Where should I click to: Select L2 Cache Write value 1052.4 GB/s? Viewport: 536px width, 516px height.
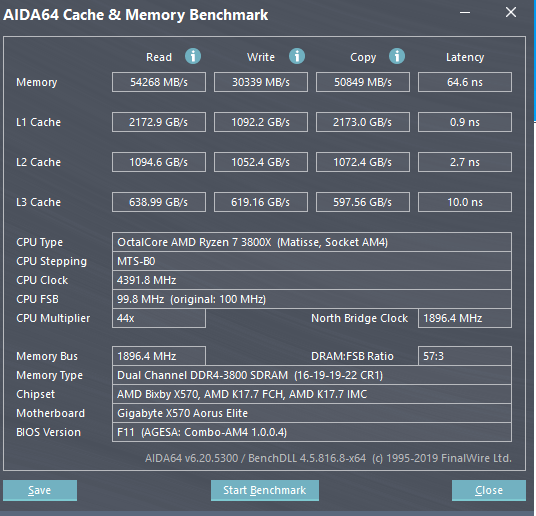click(261, 162)
